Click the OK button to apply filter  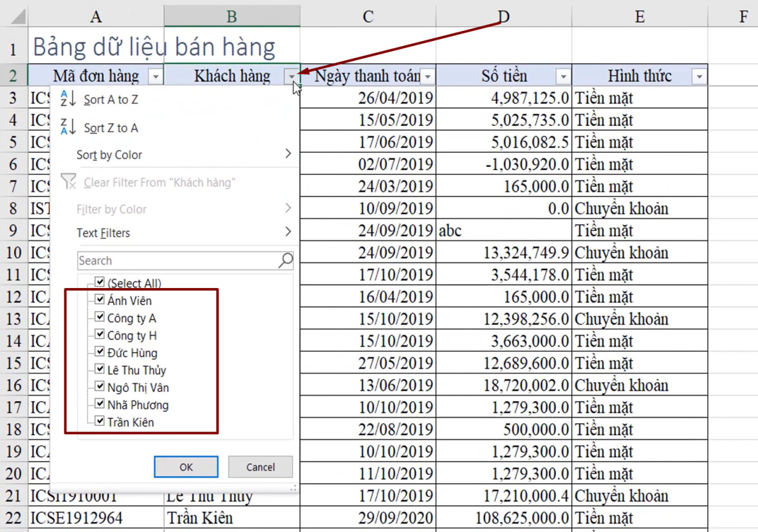(186, 467)
